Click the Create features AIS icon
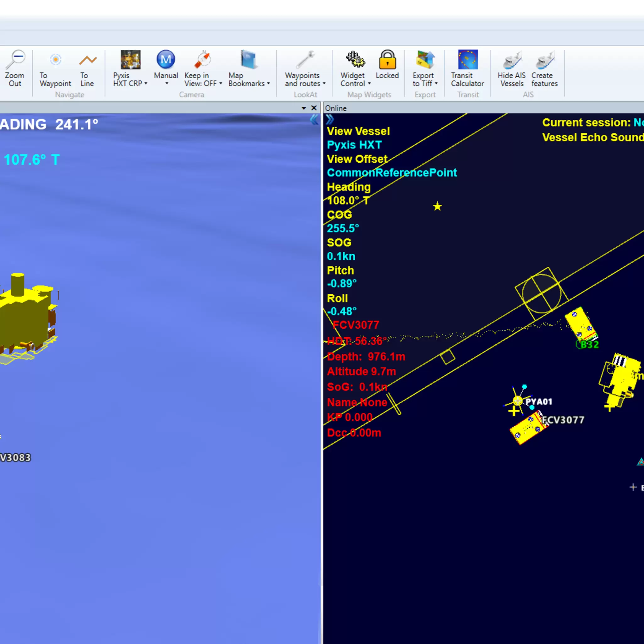The height and width of the screenshot is (644, 644). [x=545, y=60]
